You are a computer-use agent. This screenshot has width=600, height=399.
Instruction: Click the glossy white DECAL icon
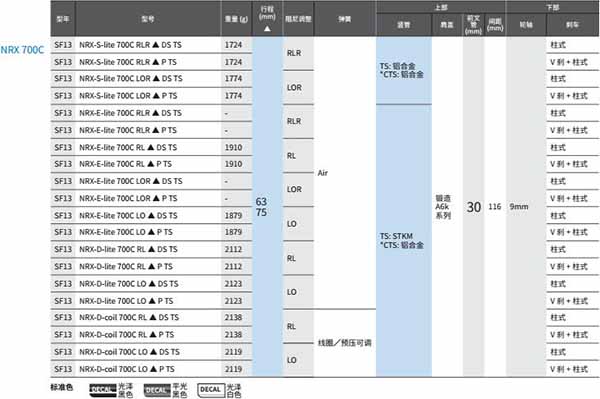pos(211,390)
